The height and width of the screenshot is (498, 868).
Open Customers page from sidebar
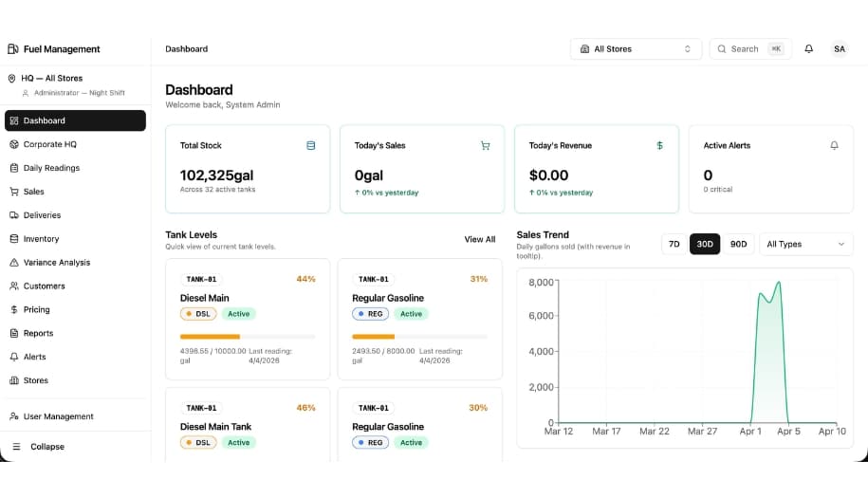(75, 286)
